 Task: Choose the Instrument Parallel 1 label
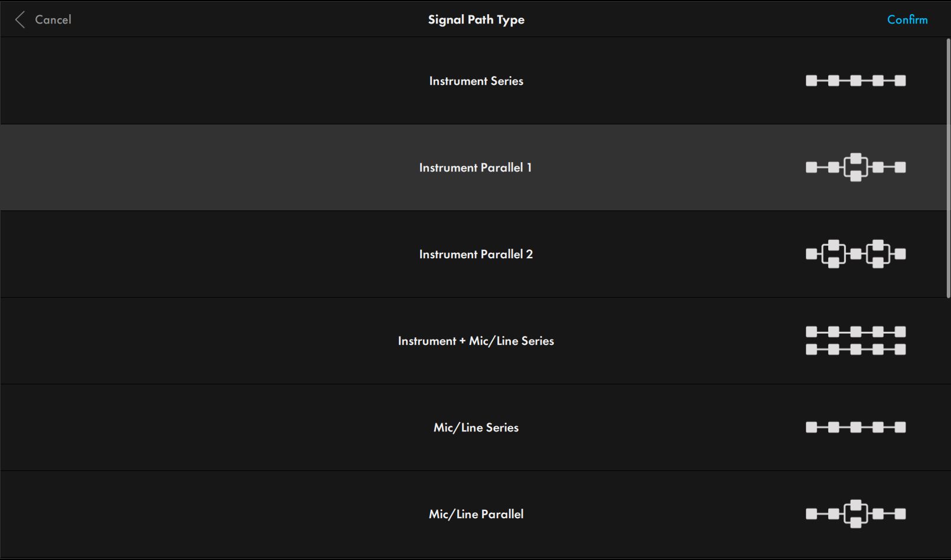tap(475, 167)
